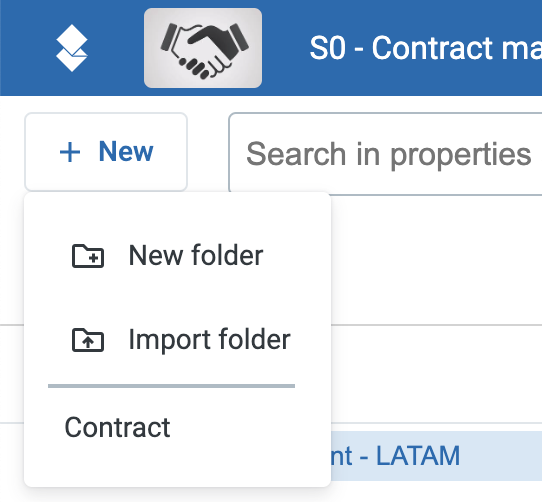Viewport: 542px width, 502px height.
Task: Click the diamond-shaped app logo icon
Action: pos(72,48)
